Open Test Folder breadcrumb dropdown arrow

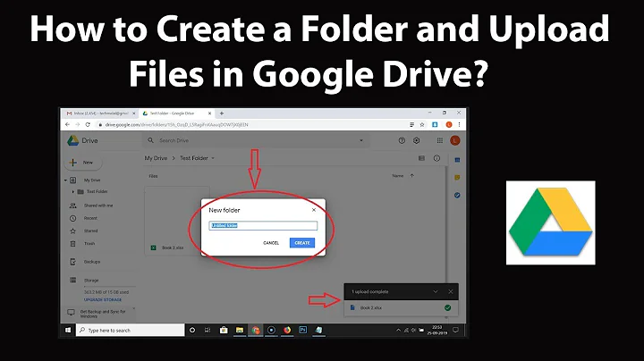[213, 158]
